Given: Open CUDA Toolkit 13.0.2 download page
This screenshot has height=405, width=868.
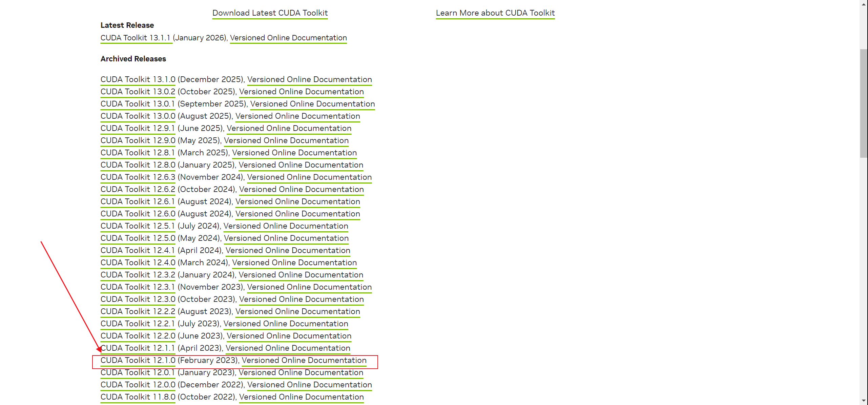Looking at the screenshot, I should pos(138,92).
